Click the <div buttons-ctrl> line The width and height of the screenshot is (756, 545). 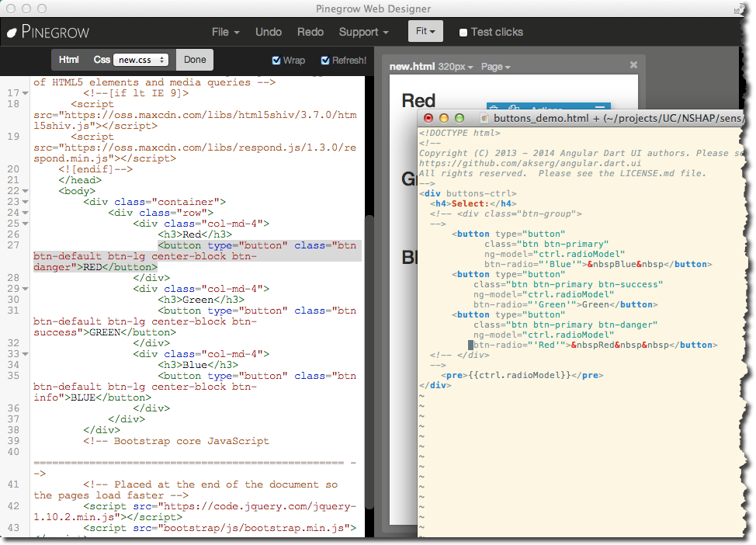click(468, 193)
